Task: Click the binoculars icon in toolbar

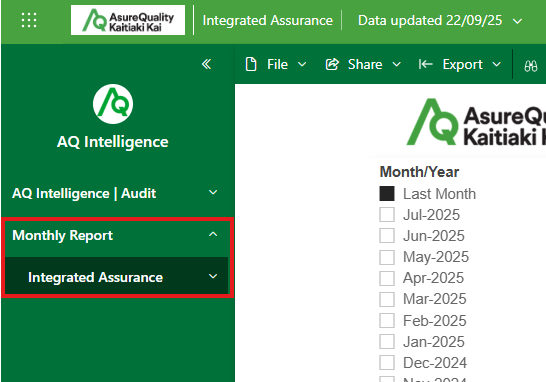Action: coord(531,66)
